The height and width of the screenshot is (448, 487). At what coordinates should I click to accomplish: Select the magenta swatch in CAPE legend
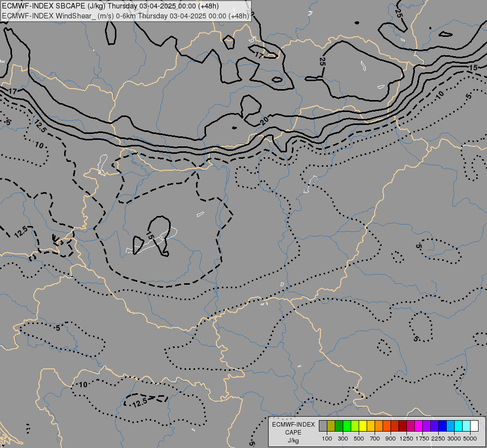(418, 426)
